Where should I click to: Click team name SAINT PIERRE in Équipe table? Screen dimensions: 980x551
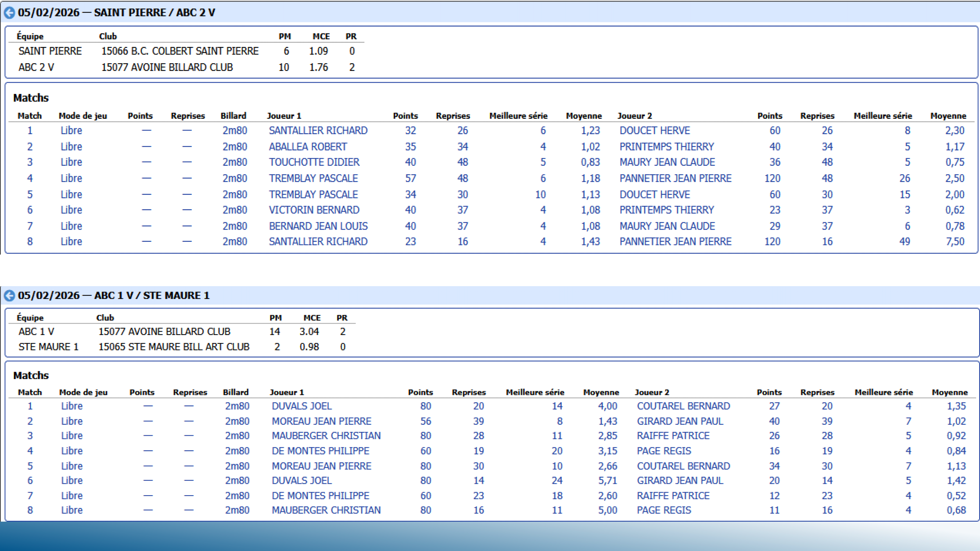(50, 51)
